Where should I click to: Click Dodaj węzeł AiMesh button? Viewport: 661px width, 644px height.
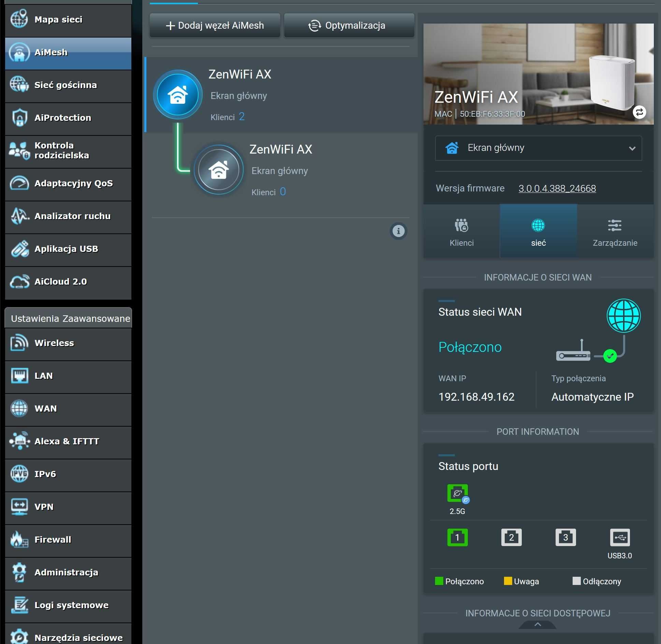coord(215,26)
